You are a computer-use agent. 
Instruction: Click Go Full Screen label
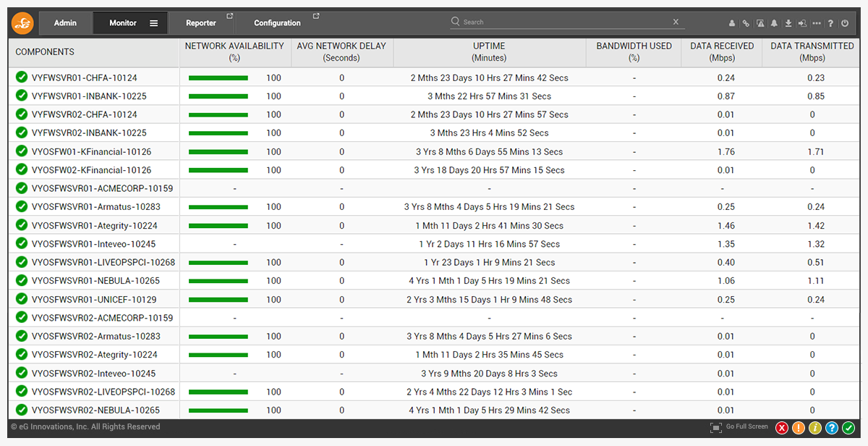(747, 426)
